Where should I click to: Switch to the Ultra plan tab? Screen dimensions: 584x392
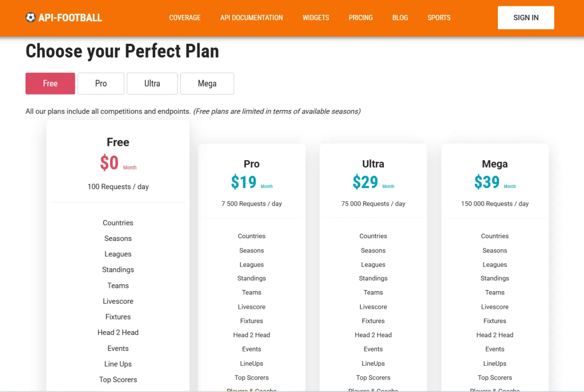(x=152, y=83)
